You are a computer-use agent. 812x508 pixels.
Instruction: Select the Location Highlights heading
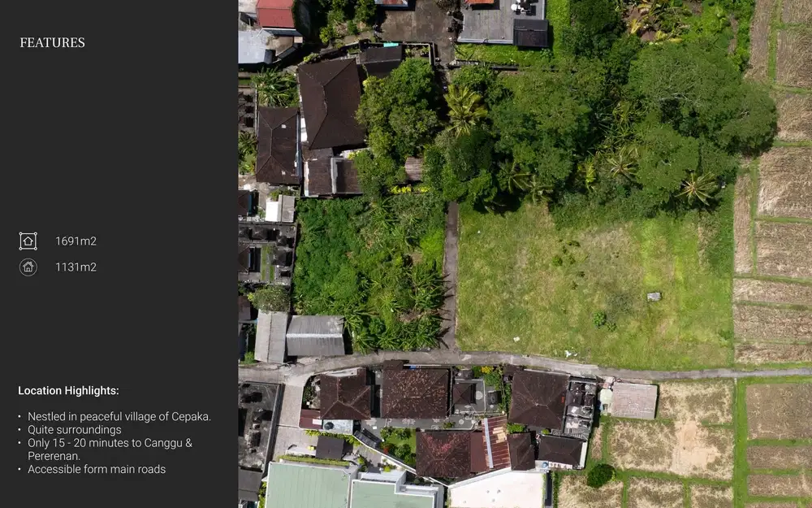(68, 391)
